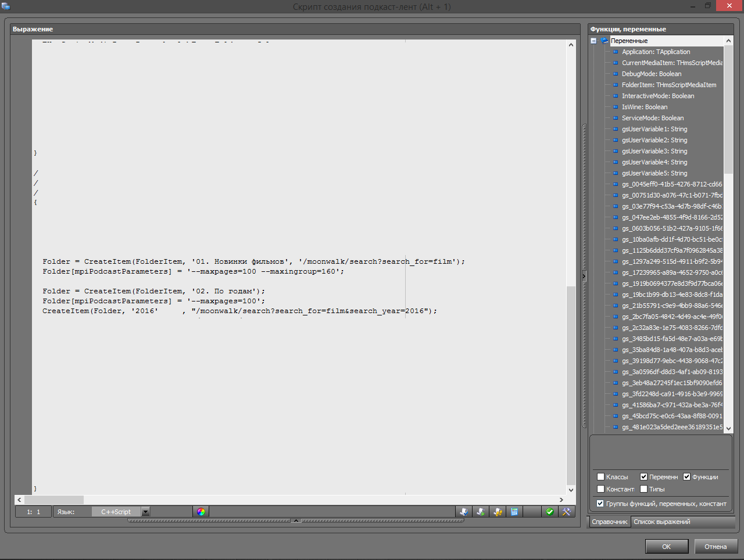
Task: Toggle the Типы checkbox
Action: (644, 489)
